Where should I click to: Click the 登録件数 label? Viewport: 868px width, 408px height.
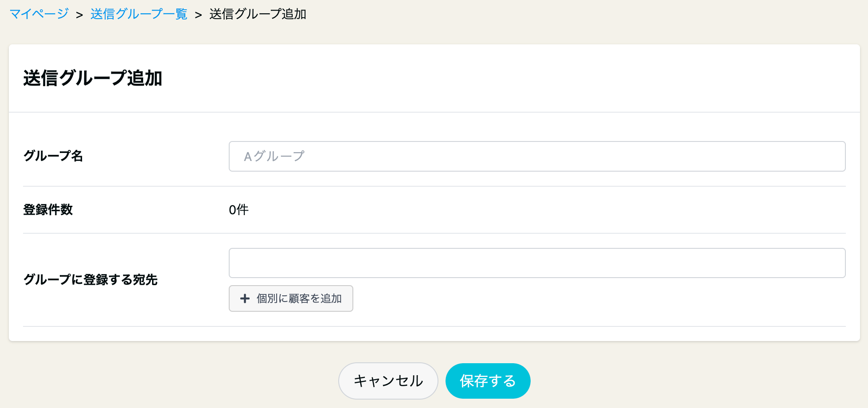coord(48,210)
